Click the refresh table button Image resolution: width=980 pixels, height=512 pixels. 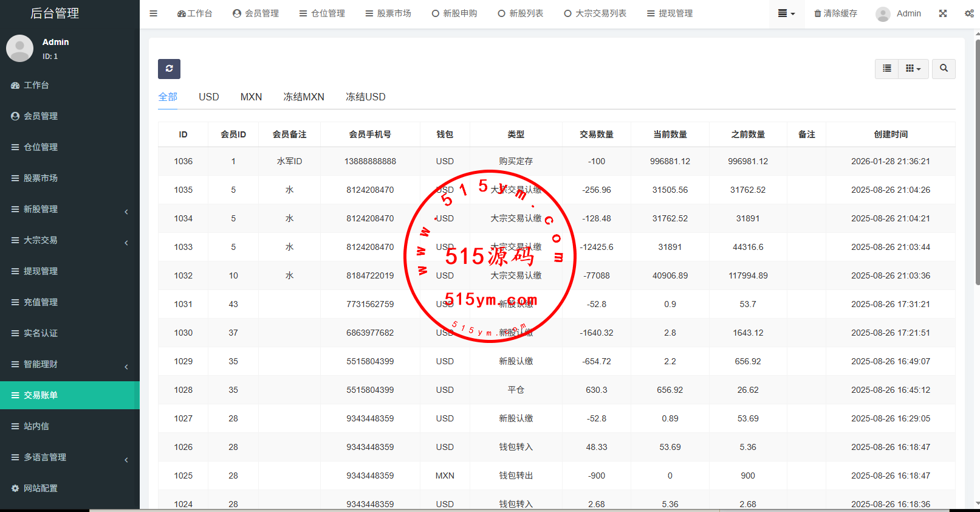[169, 69]
